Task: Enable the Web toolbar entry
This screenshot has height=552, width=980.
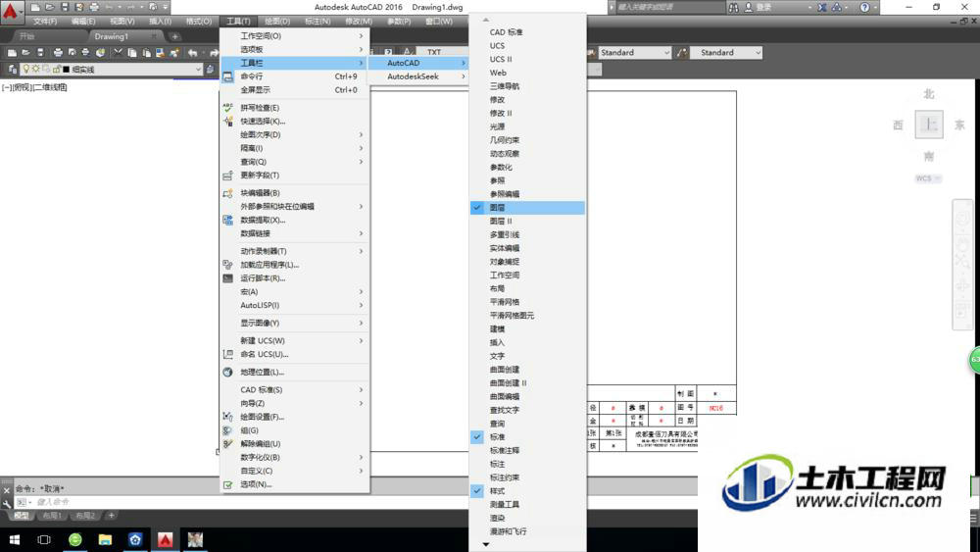Action: click(527, 73)
